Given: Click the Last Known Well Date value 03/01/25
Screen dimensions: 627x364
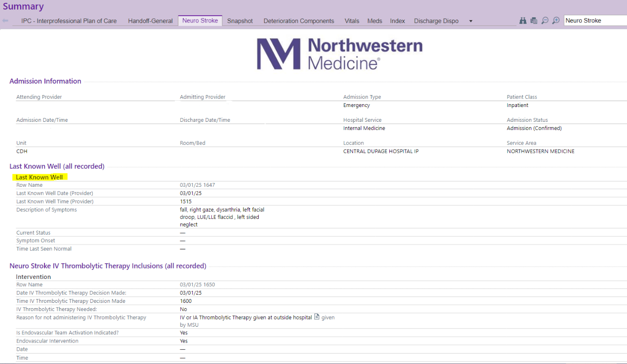Looking at the screenshot, I should (191, 193).
